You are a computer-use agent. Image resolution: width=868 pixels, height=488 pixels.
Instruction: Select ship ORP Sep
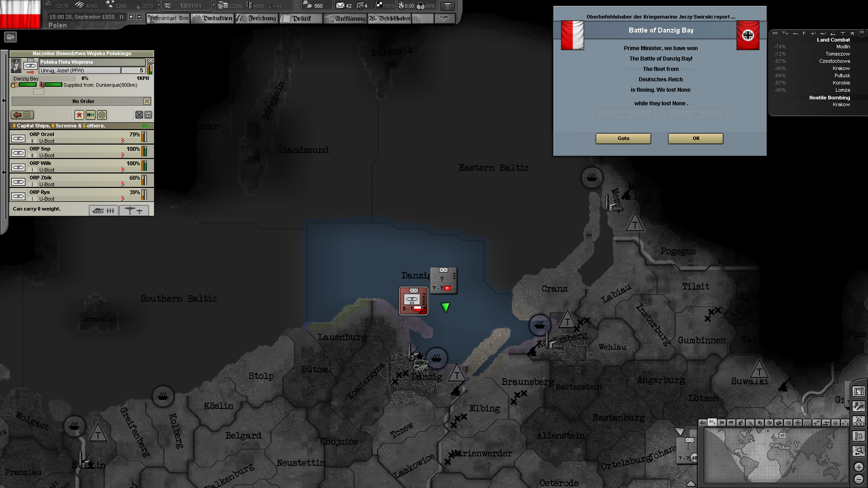click(81, 151)
